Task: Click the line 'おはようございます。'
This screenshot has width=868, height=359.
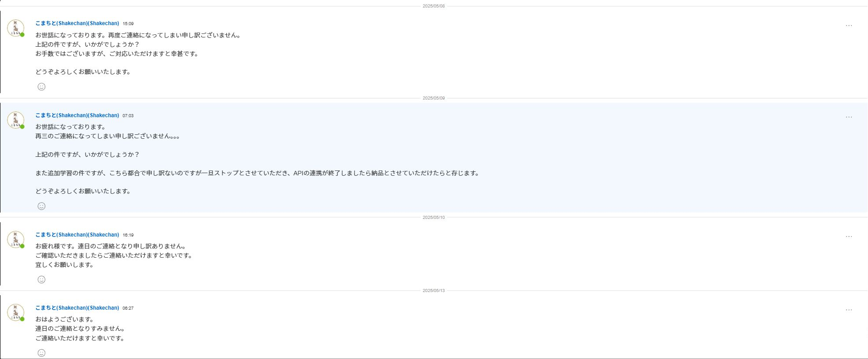Action: click(x=65, y=319)
